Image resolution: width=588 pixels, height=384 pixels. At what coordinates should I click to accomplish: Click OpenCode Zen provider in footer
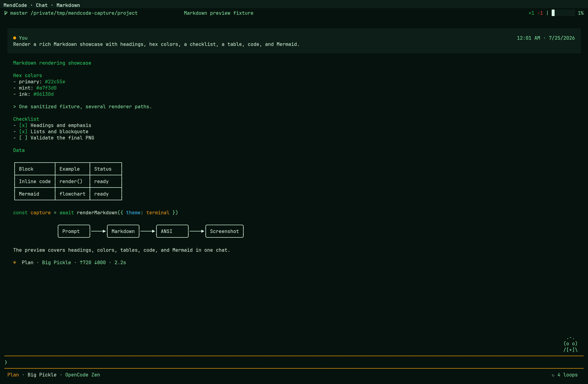(x=82, y=375)
